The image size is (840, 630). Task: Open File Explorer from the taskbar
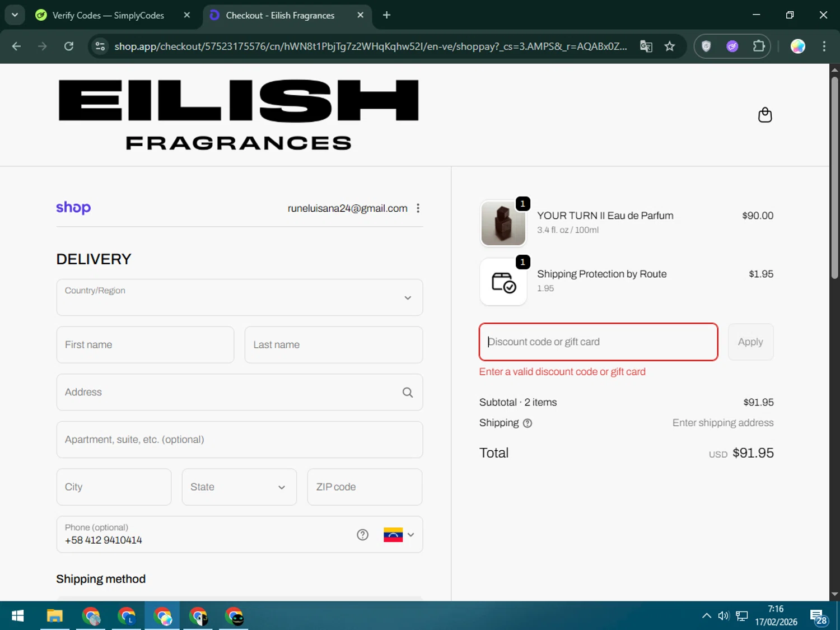click(x=54, y=616)
